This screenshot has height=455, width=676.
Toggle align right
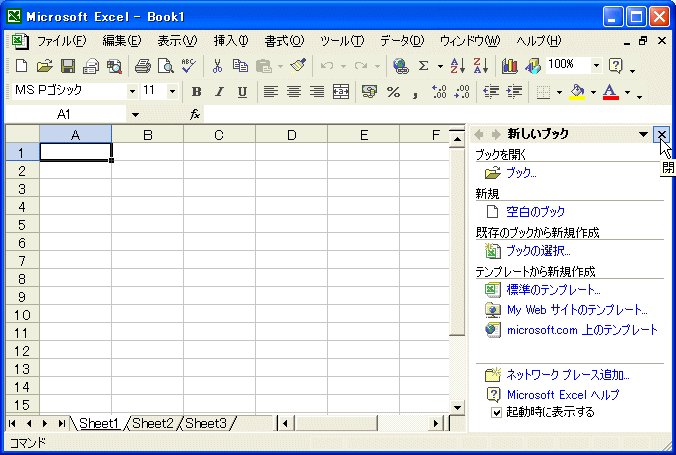(317, 91)
